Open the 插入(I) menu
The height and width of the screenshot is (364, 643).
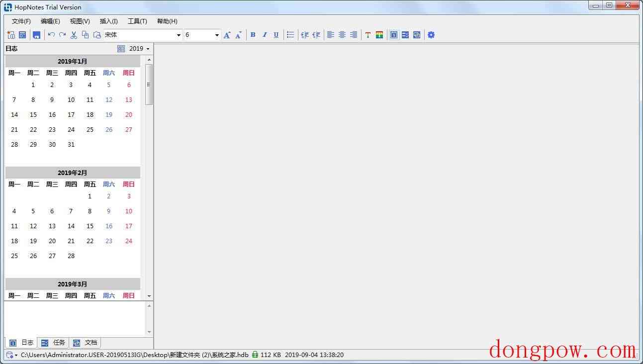click(109, 21)
